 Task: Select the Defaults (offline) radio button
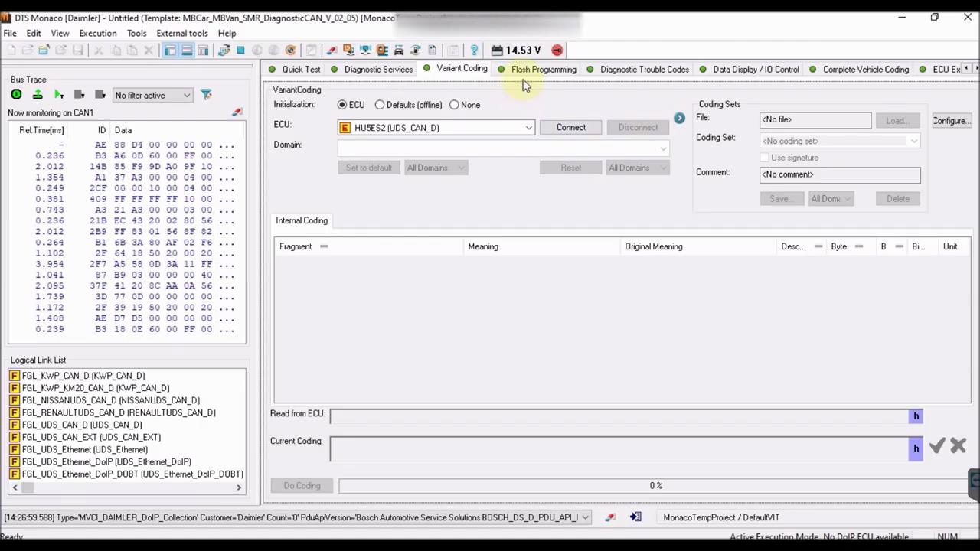point(380,105)
